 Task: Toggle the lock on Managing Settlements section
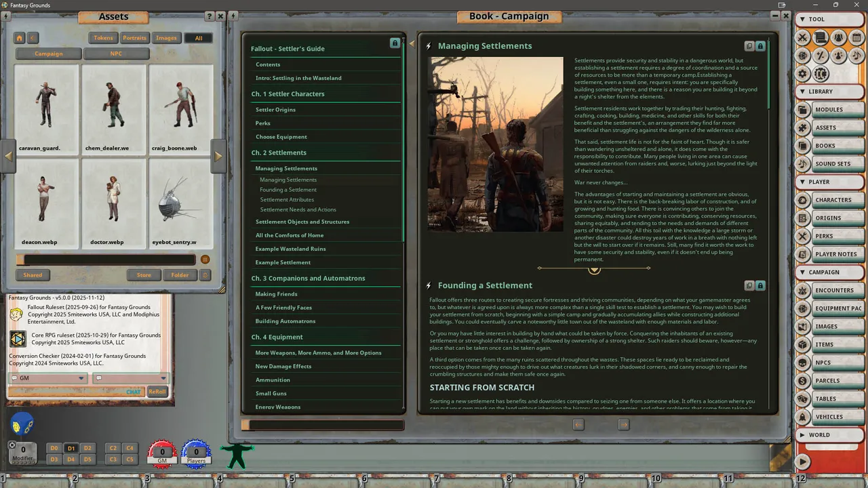click(x=760, y=46)
